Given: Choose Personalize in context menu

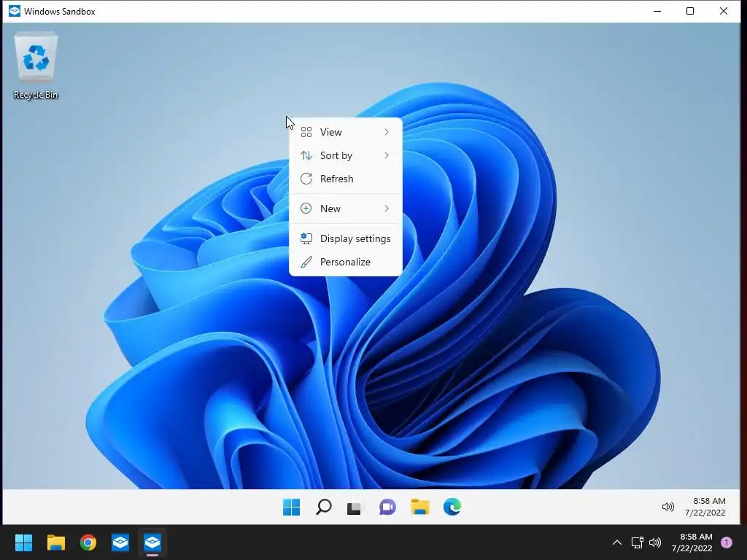Looking at the screenshot, I should [345, 262].
